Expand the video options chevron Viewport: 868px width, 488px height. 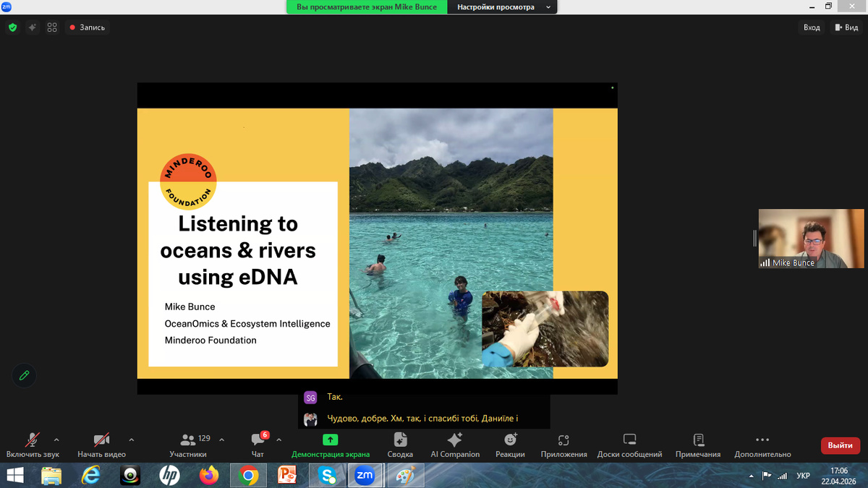click(131, 439)
